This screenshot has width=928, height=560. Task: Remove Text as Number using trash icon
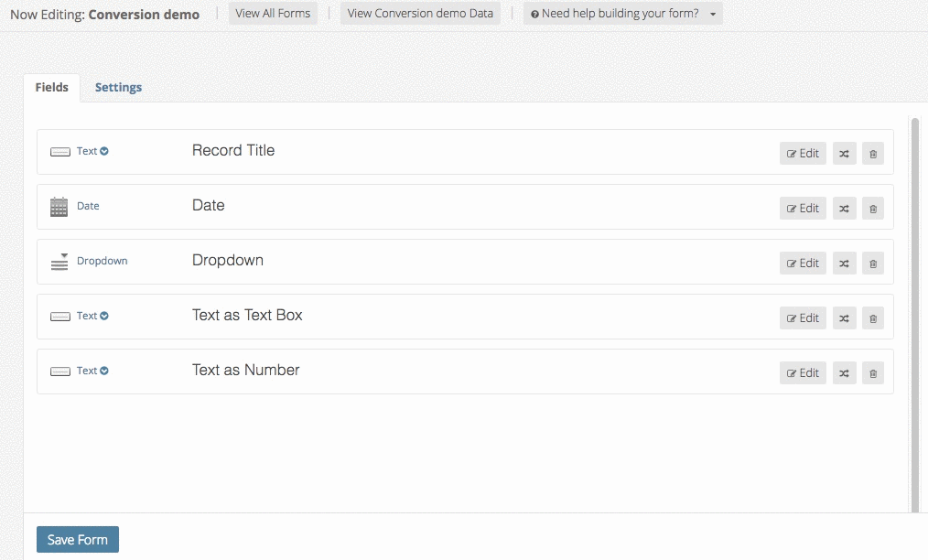pyautogui.click(x=872, y=373)
